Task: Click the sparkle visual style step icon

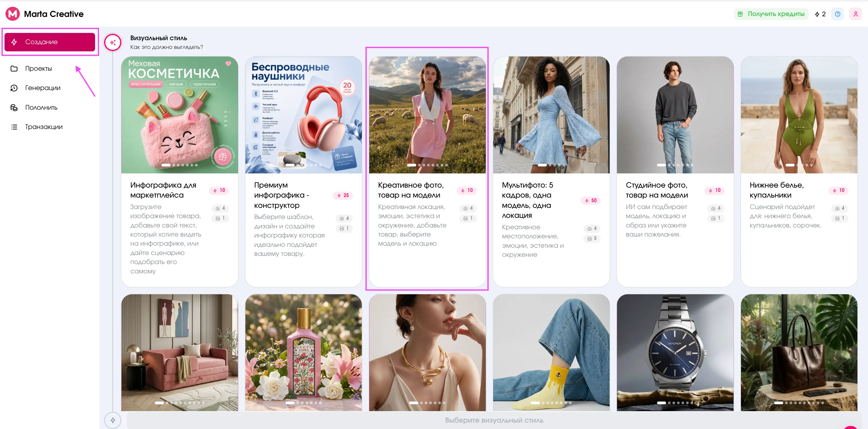Action: click(x=113, y=43)
